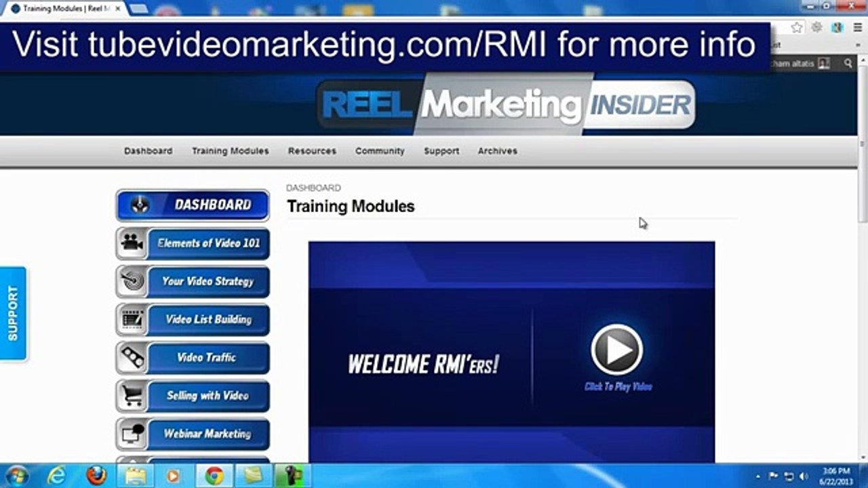Select Support in the top navigation bar
Image resolution: width=868 pixels, height=488 pixels.
[x=441, y=151]
